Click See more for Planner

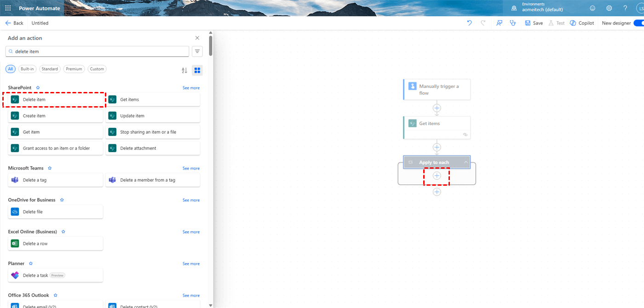pyautogui.click(x=191, y=263)
